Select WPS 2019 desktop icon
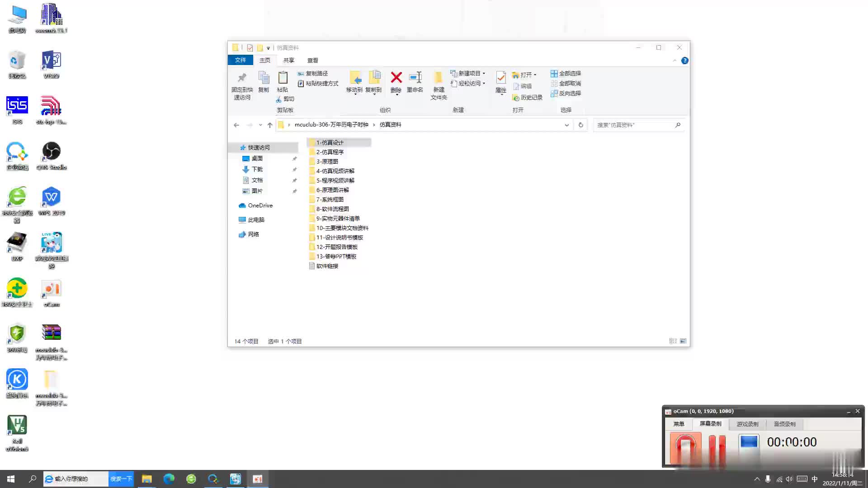 (x=52, y=202)
